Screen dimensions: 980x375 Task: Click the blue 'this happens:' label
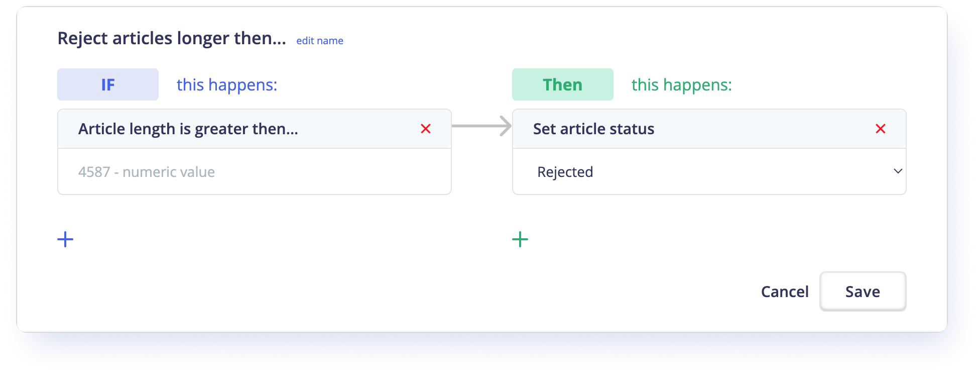point(227,84)
